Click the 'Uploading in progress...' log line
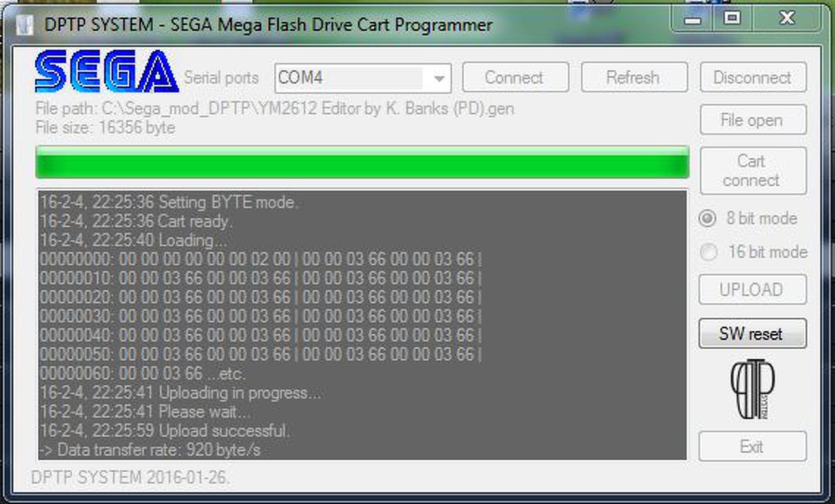Image resolution: width=835 pixels, height=504 pixels. click(x=180, y=393)
